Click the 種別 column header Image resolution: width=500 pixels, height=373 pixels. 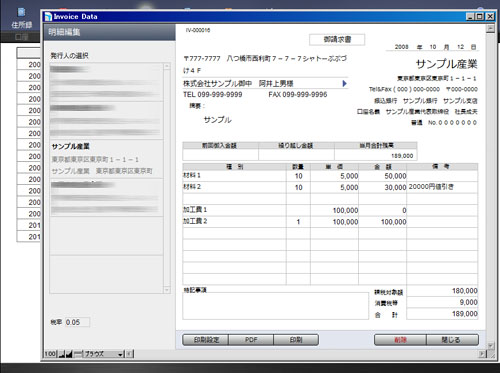click(234, 167)
